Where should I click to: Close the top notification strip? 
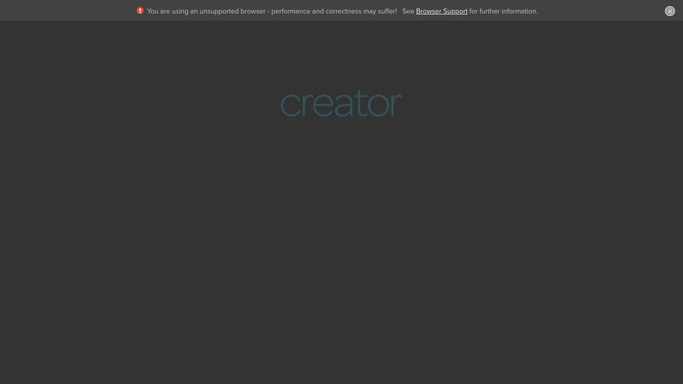(x=669, y=11)
